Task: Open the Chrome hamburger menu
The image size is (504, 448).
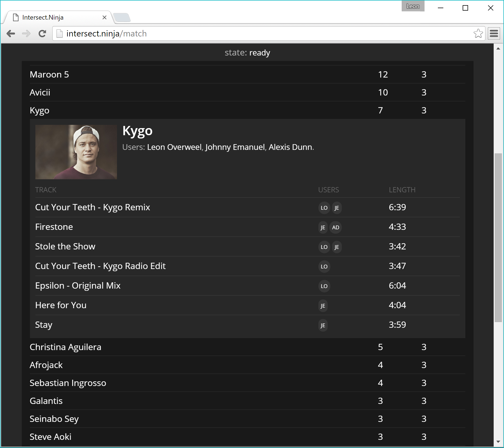Action: point(494,33)
